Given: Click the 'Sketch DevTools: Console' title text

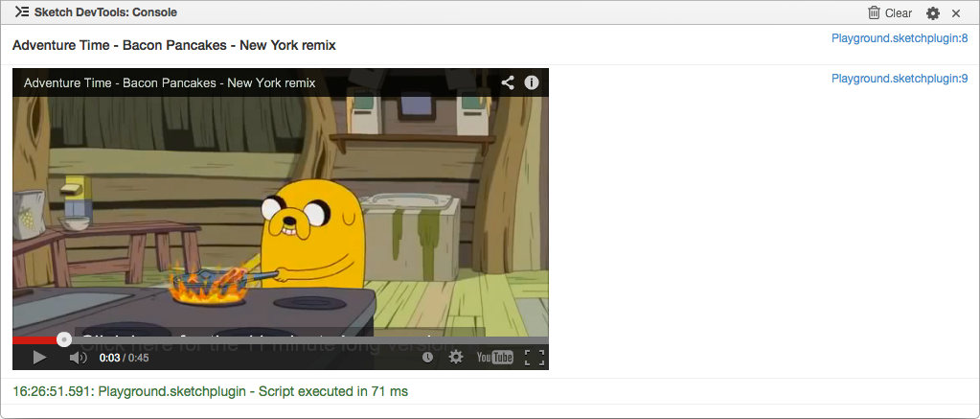Looking at the screenshot, I should coord(105,12).
